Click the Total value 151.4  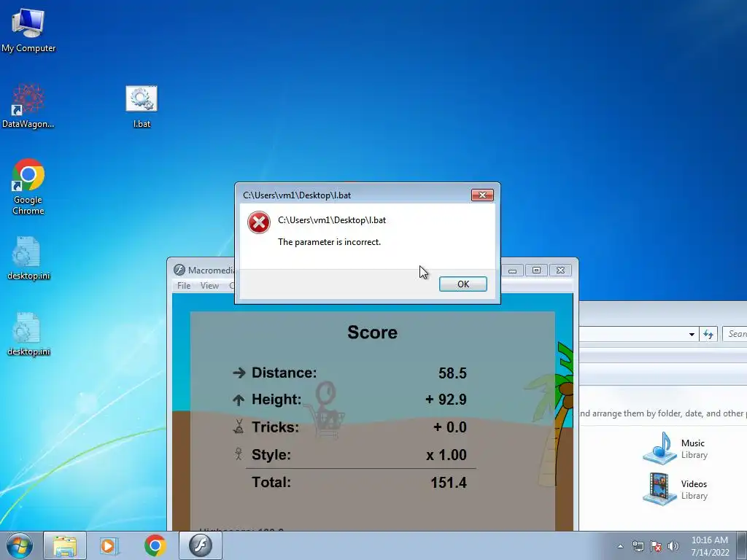coord(449,483)
